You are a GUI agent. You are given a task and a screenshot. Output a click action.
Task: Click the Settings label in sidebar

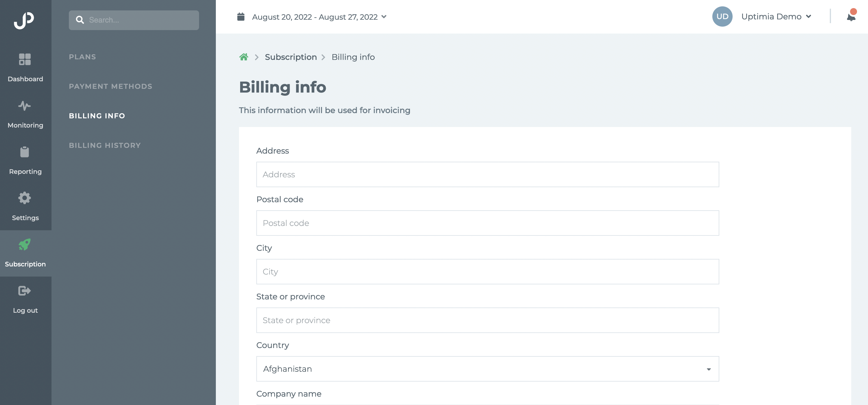click(25, 218)
